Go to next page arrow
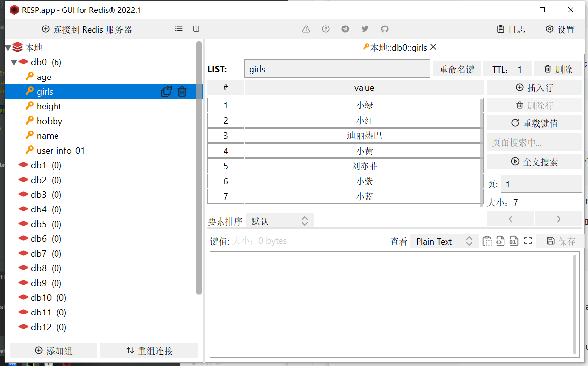Screen dimensions: 588x366 (x=559, y=219)
